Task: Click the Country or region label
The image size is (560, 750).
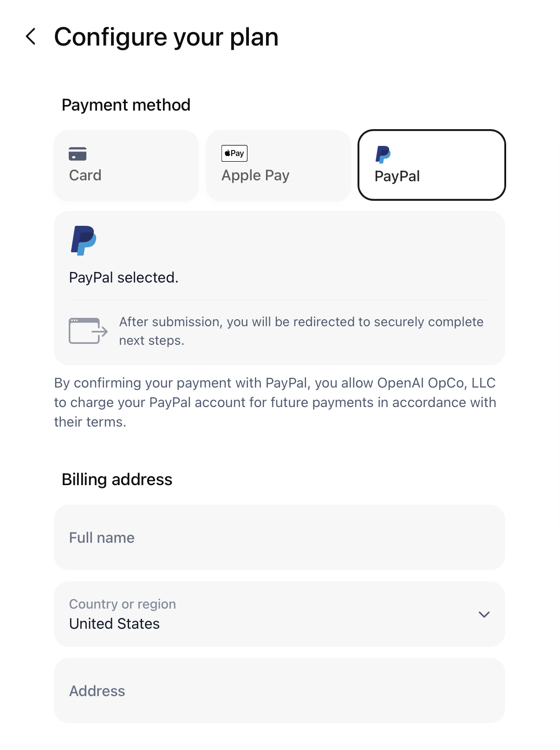Action: 123,604
